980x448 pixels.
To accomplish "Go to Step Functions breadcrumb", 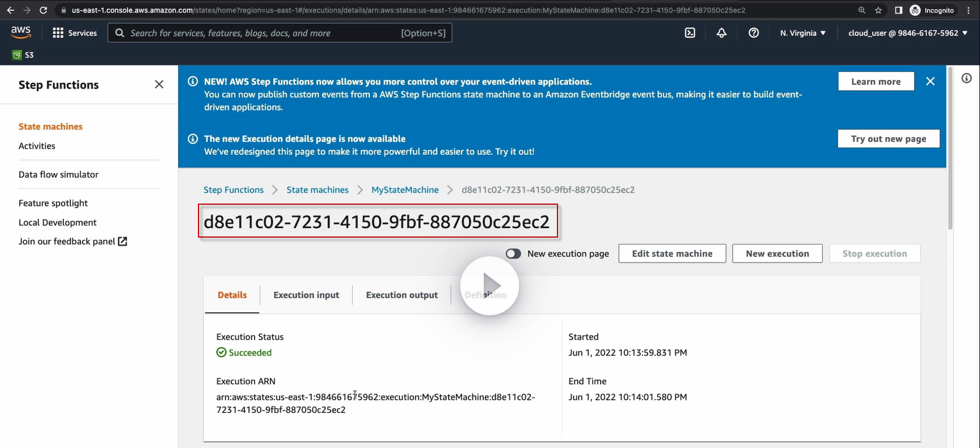I will pyautogui.click(x=234, y=190).
